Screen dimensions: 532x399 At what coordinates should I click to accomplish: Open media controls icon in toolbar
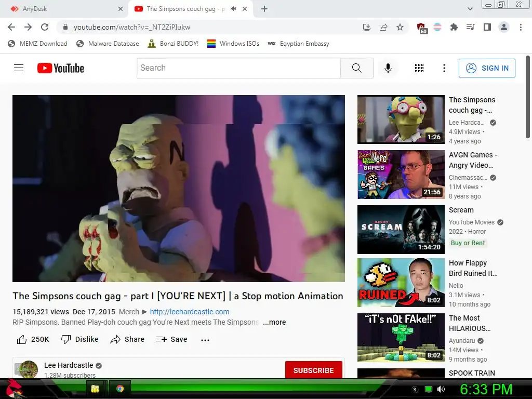point(470,27)
